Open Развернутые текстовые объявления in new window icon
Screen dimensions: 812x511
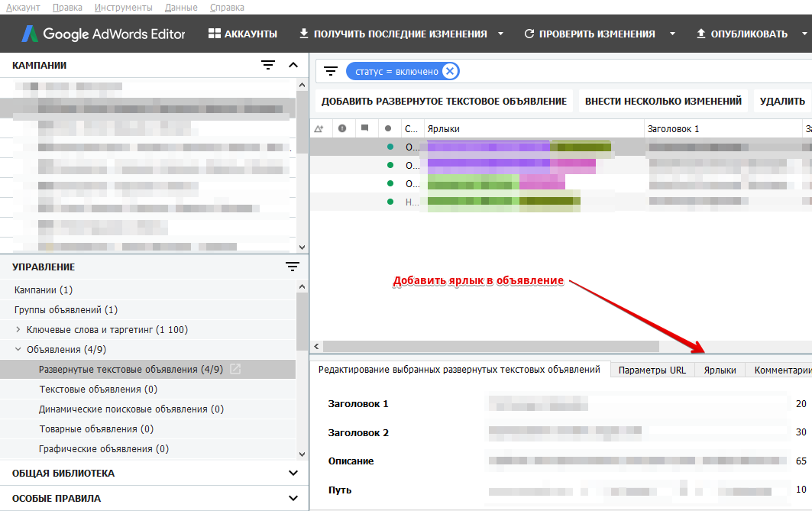(235, 369)
